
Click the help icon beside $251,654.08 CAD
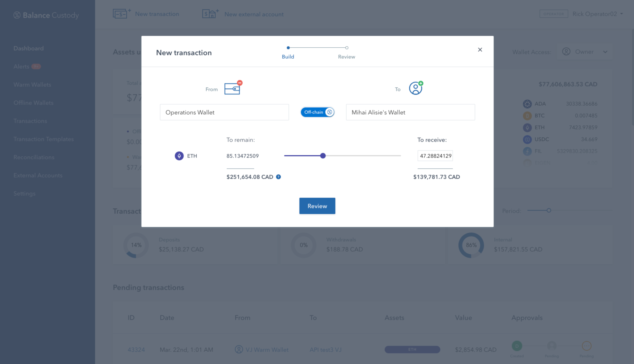[x=278, y=177]
